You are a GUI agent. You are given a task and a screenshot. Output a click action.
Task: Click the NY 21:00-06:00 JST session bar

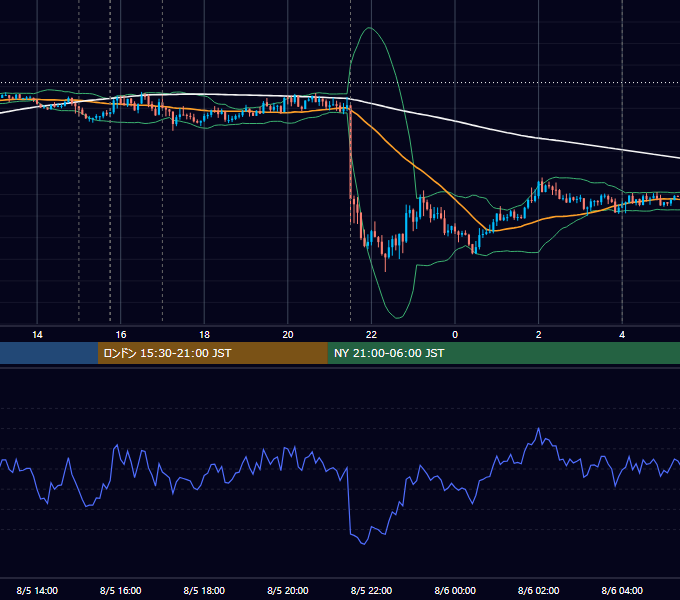point(503,353)
